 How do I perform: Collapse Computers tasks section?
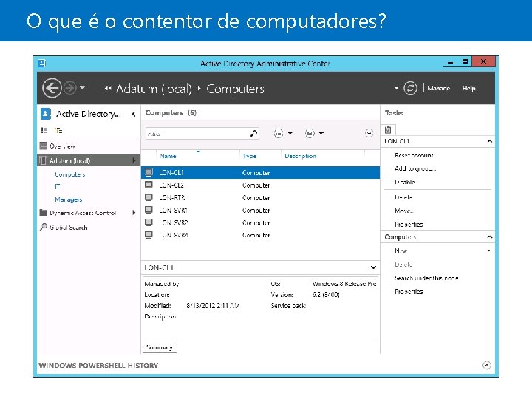click(490, 237)
